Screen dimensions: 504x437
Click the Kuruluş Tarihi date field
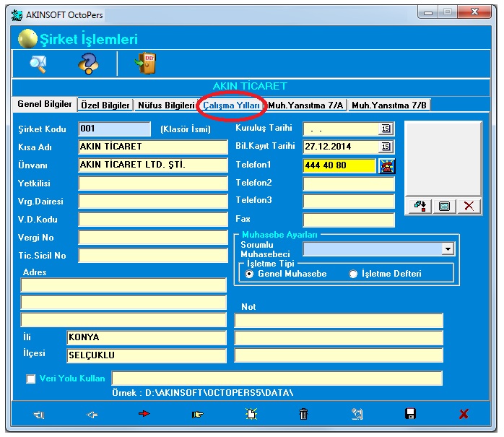[341, 129]
